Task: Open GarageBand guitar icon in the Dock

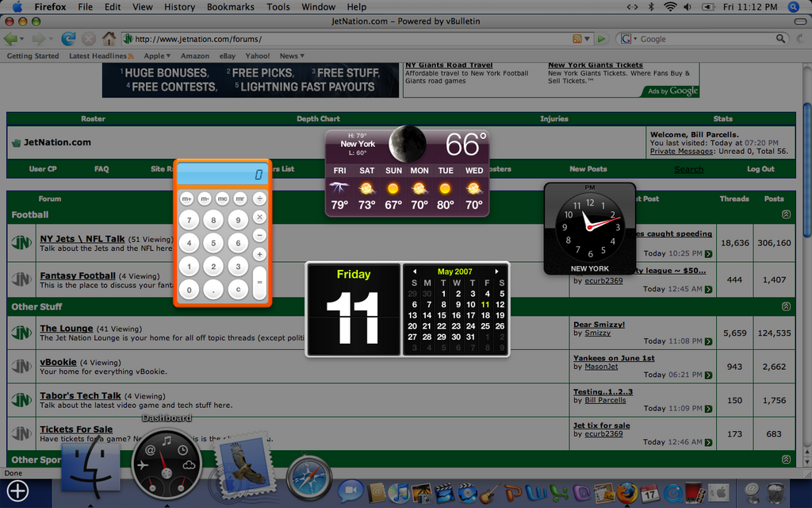Action: click(x=489, y=493)
